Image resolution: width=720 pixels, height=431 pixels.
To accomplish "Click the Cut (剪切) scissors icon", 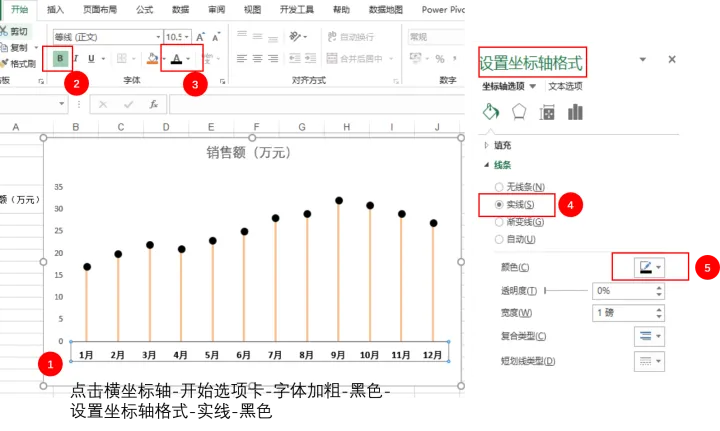I will (x=4, y=31).
